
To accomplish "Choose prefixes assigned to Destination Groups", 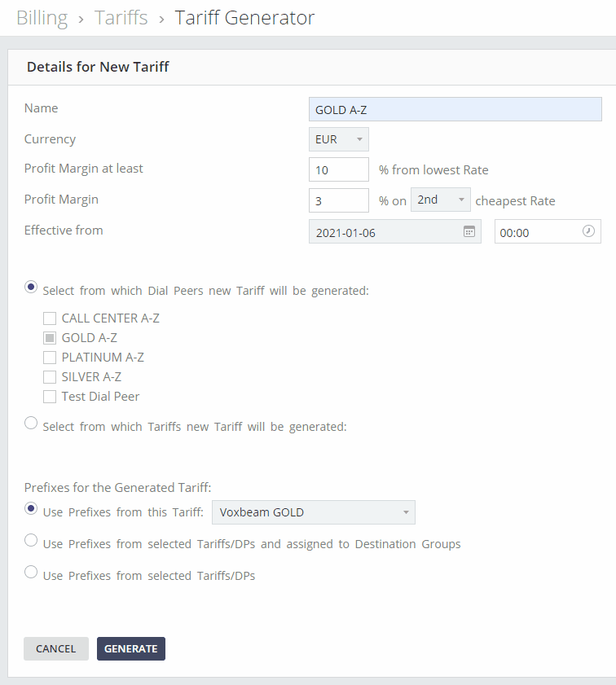I will (x=31, y=540).
